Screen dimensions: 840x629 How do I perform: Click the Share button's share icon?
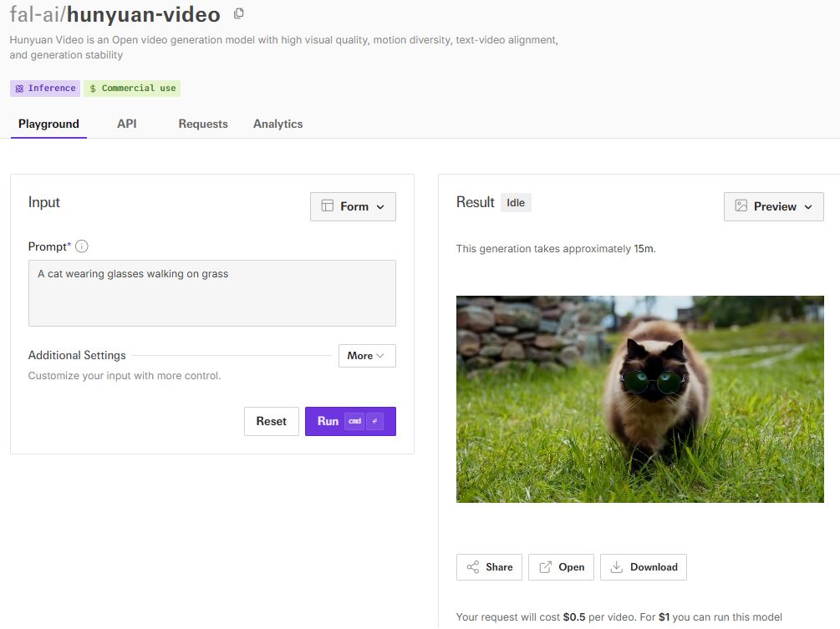[473, 567]
